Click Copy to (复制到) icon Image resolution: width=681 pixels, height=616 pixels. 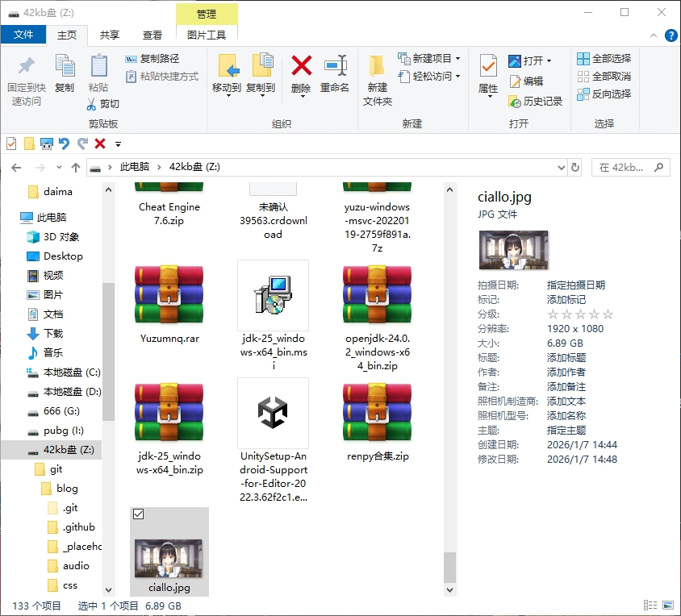click(x=262, y=65)
